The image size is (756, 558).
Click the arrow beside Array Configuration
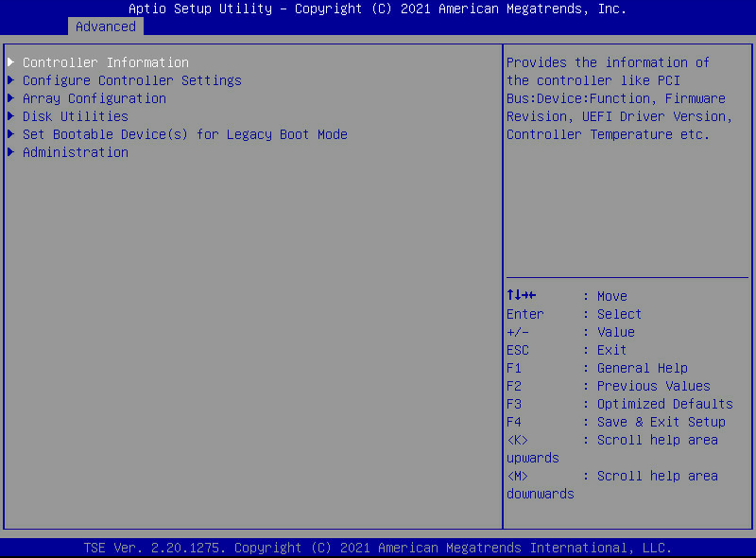click(x=11, y=98)
